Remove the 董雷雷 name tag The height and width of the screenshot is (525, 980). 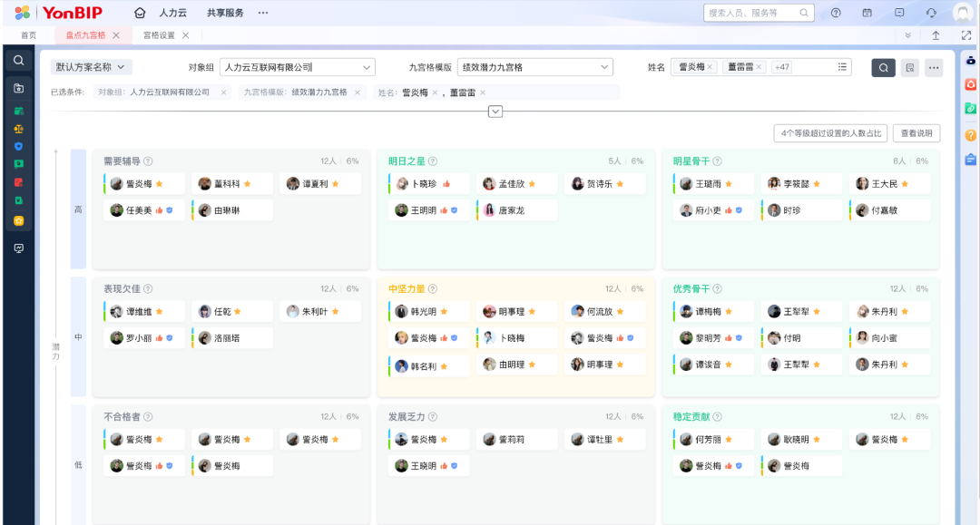[759, 67]
